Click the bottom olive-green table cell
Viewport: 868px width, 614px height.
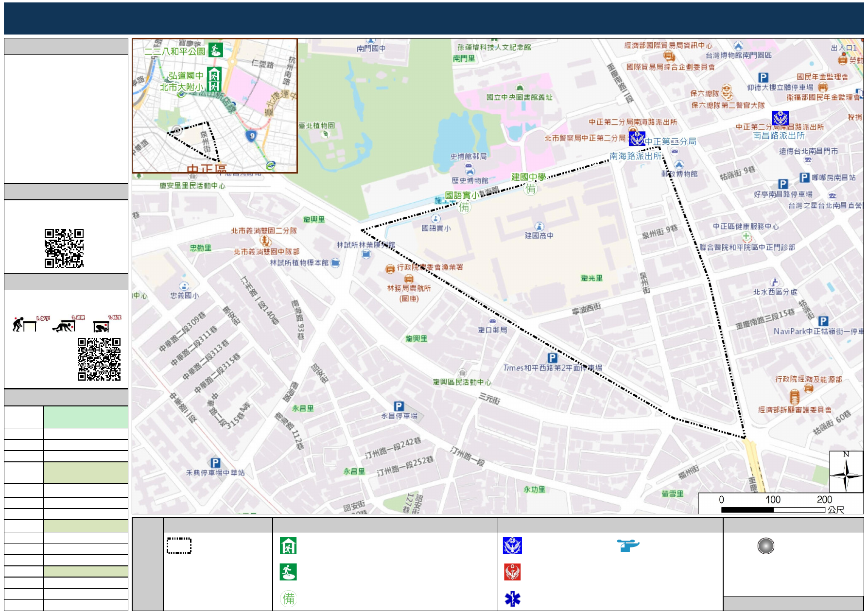tap(86, 572)
